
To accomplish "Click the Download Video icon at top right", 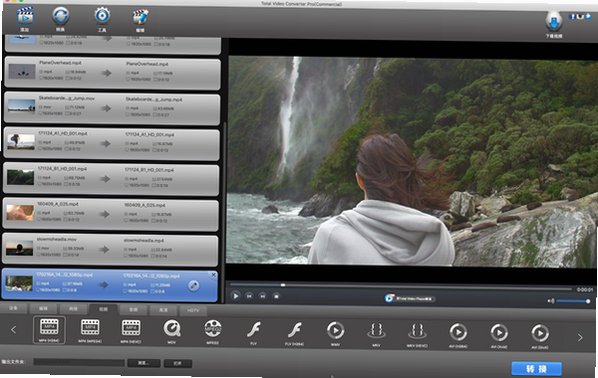I will [554, 22].
